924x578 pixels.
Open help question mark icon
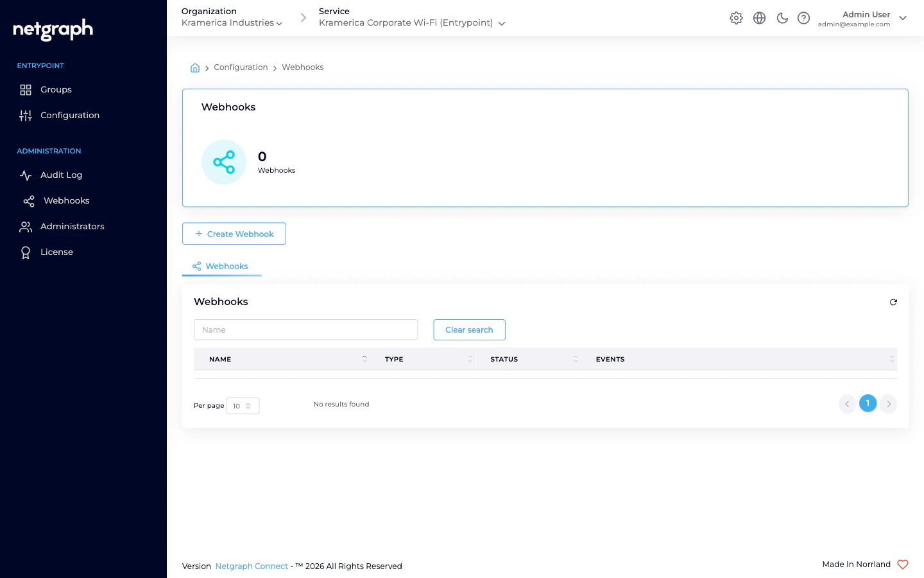[x=803, y=18]
